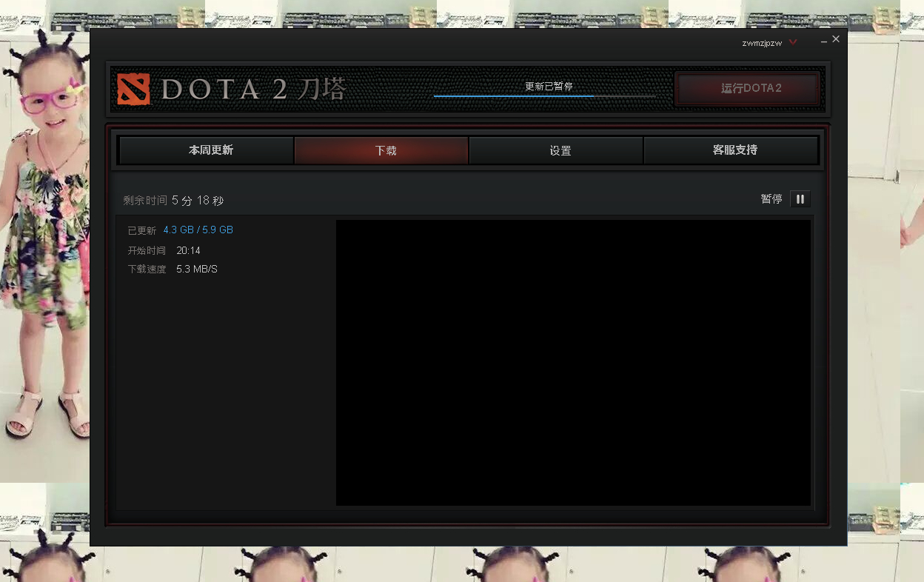Click the DOTA 2 刀塔 title text
Viewport: 924px width, 582px height.
[x=254, y=90]
